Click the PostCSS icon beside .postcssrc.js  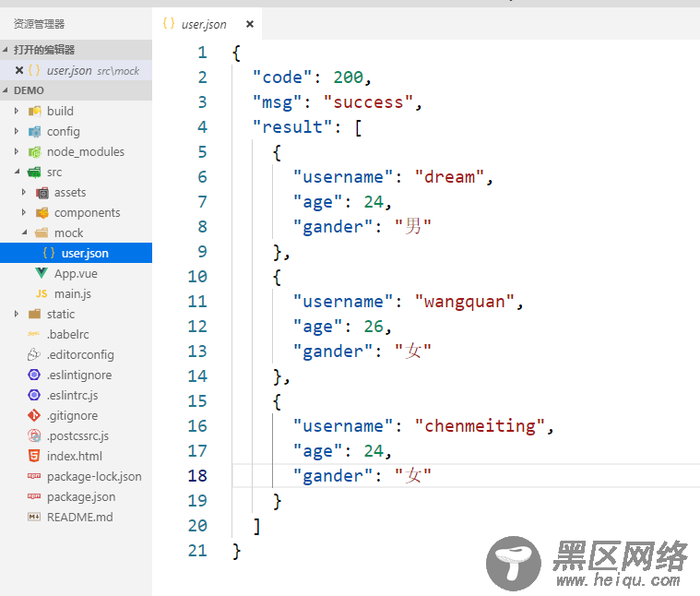click(x=34, y=435)
